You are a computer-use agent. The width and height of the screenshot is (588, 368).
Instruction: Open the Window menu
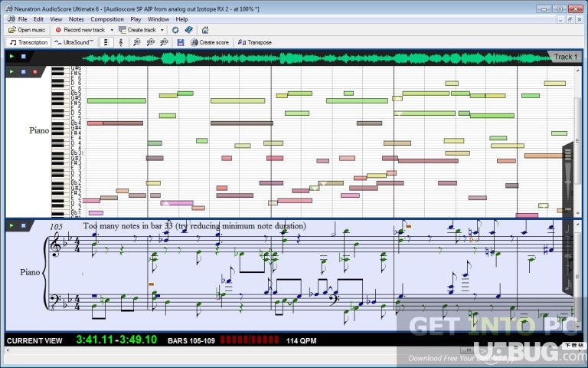tap(158, 19)
